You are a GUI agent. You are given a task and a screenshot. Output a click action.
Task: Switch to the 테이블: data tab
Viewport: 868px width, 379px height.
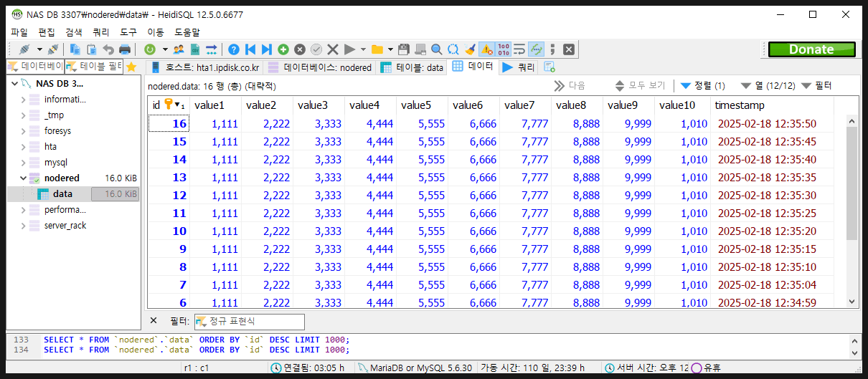412,67
